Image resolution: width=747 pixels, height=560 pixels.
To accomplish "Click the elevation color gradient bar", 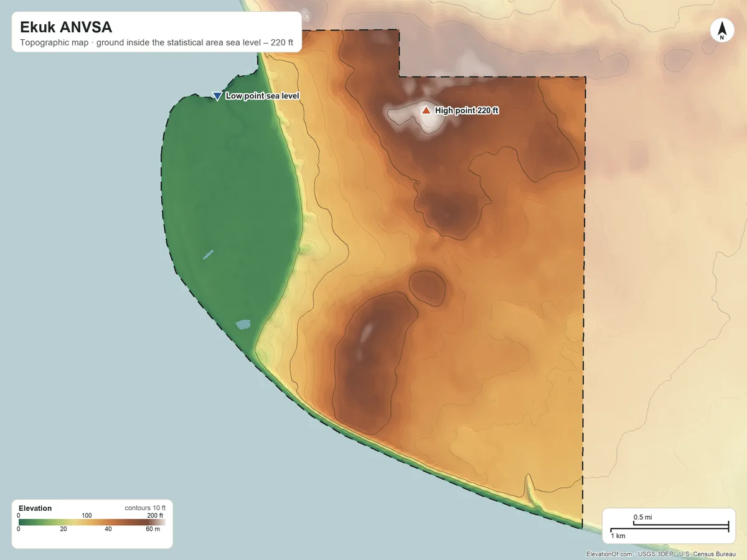I will coord(92,523).
